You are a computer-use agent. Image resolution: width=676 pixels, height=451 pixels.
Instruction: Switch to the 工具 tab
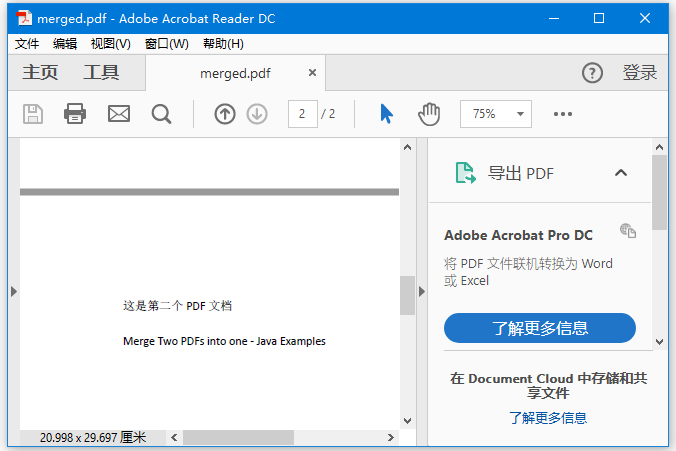click(x=101, y=72)
